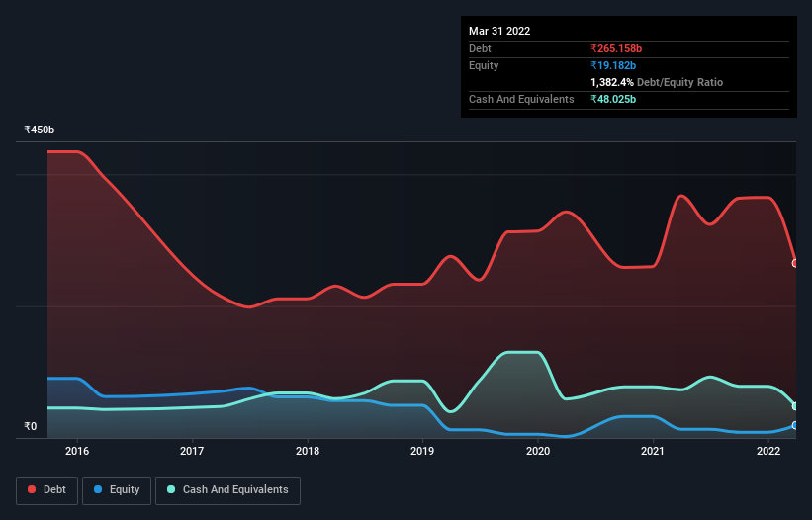Click the Debt label in tooltip
Screen dimensions: 812x520
tap(480, 48)
